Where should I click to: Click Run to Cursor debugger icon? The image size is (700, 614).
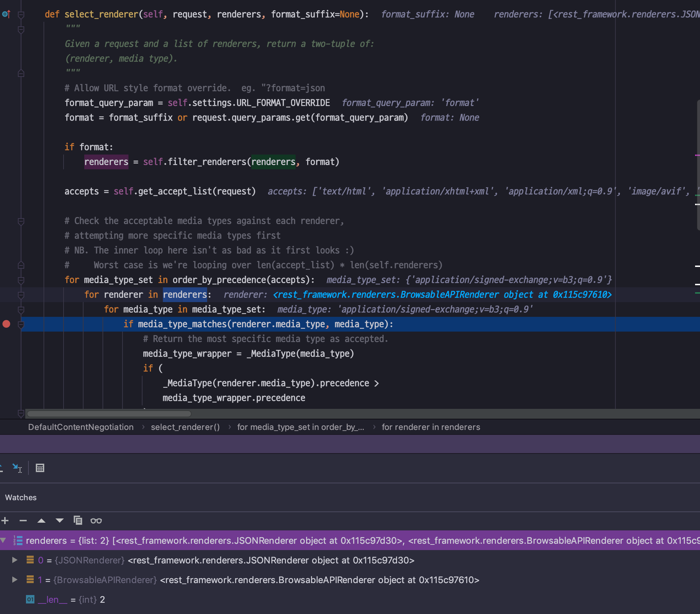(17, 468)
